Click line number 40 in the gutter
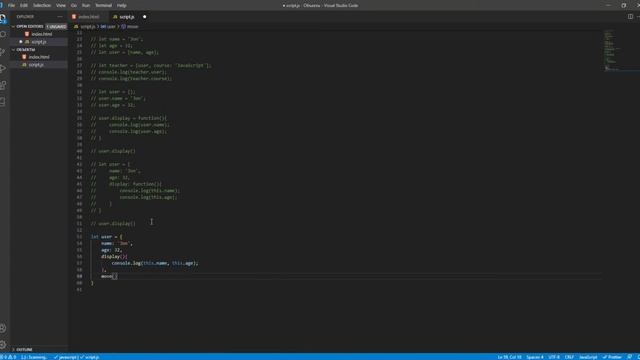 79,151
